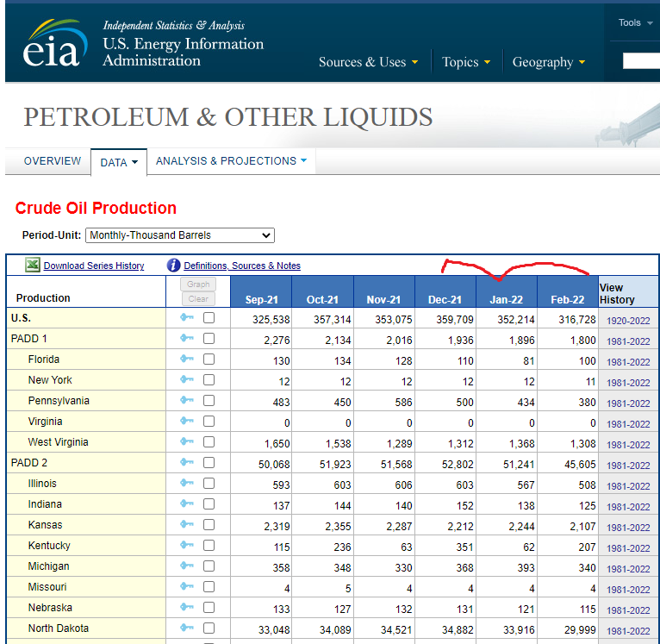Tick the Kansas graph checkbox
660x644 pixels.
click(x=209, y=524)
